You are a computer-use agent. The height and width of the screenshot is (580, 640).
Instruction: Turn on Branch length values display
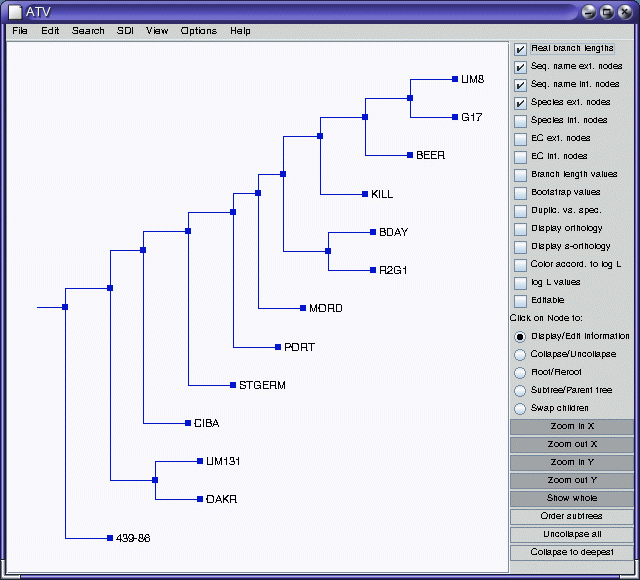[520, 175]
